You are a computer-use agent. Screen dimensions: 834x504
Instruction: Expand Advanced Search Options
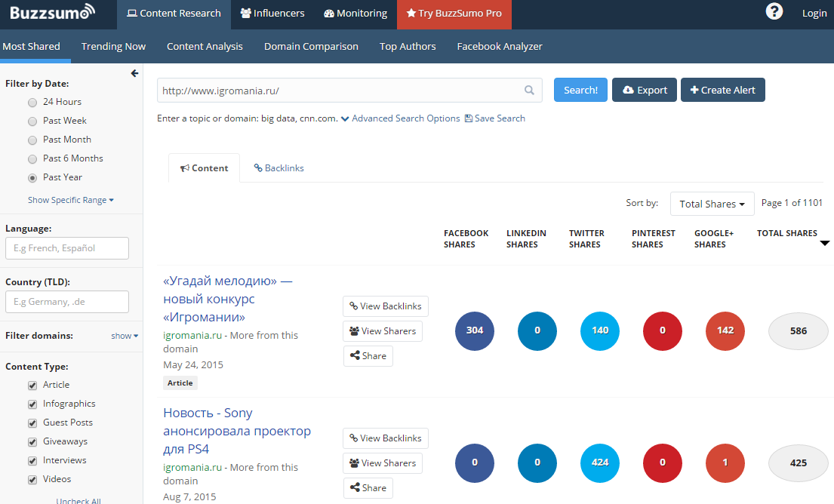[x=401, y=118]
